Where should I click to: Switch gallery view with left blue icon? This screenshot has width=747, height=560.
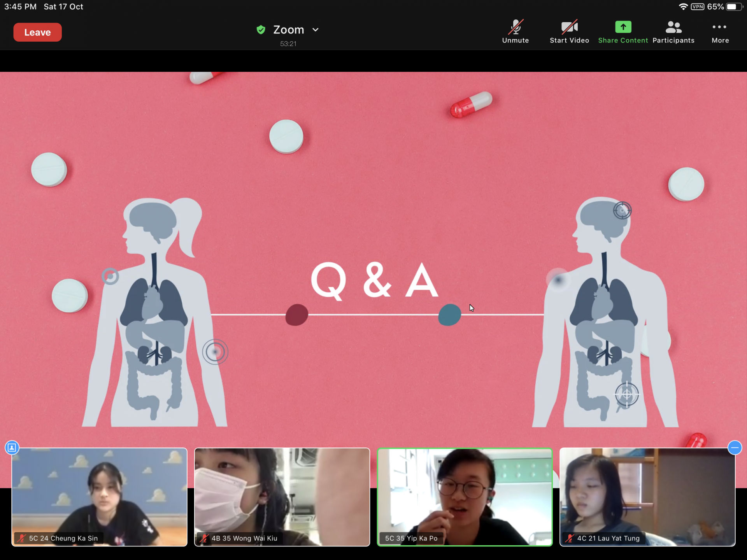click(12, 448)
